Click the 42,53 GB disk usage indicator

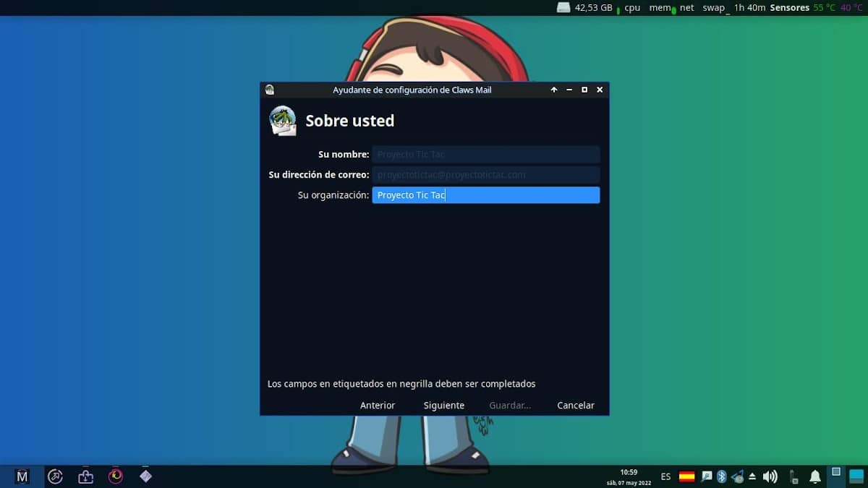593,8
